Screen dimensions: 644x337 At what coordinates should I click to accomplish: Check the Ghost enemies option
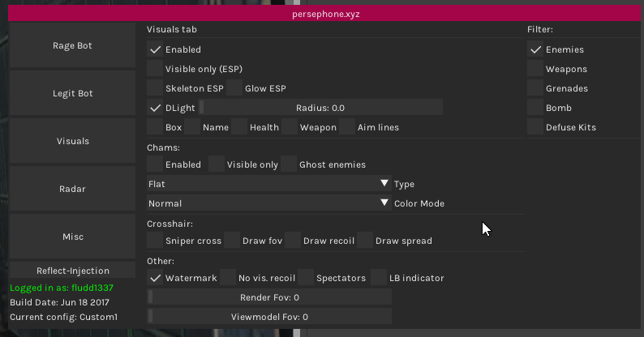289,164
